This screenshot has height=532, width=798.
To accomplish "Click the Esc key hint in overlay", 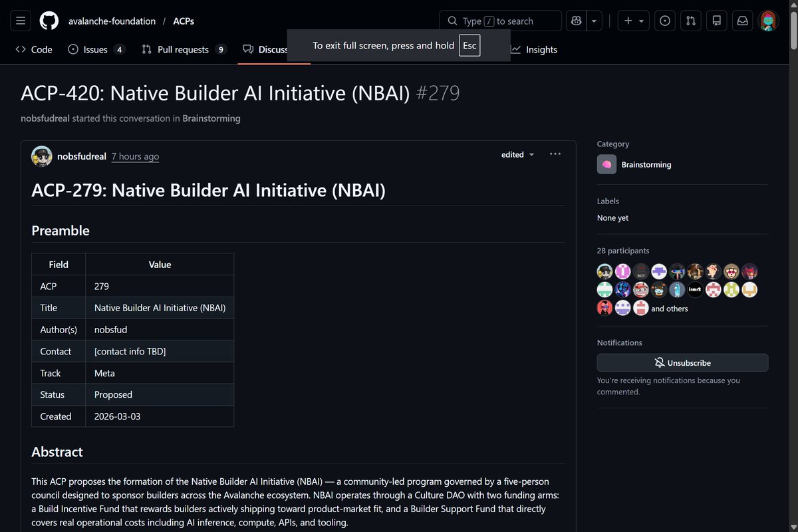I will (469, 45).
